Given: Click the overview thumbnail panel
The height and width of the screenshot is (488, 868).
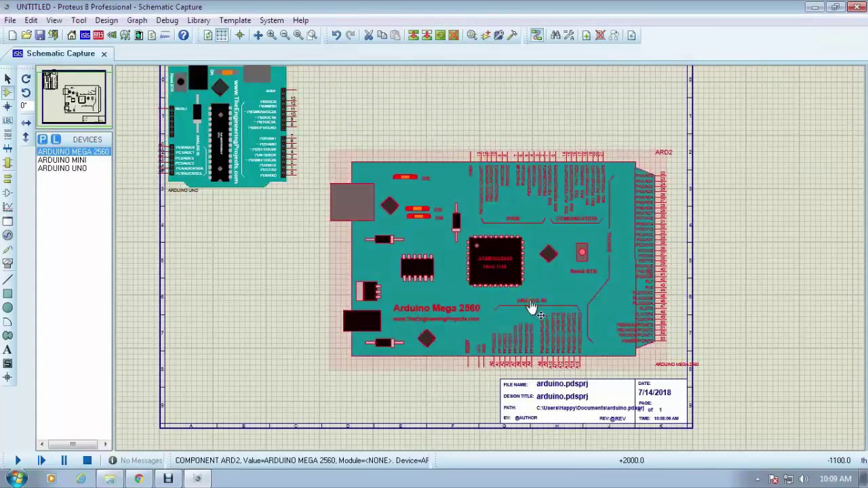Looking at the screenshot, I should coord(74,98).
